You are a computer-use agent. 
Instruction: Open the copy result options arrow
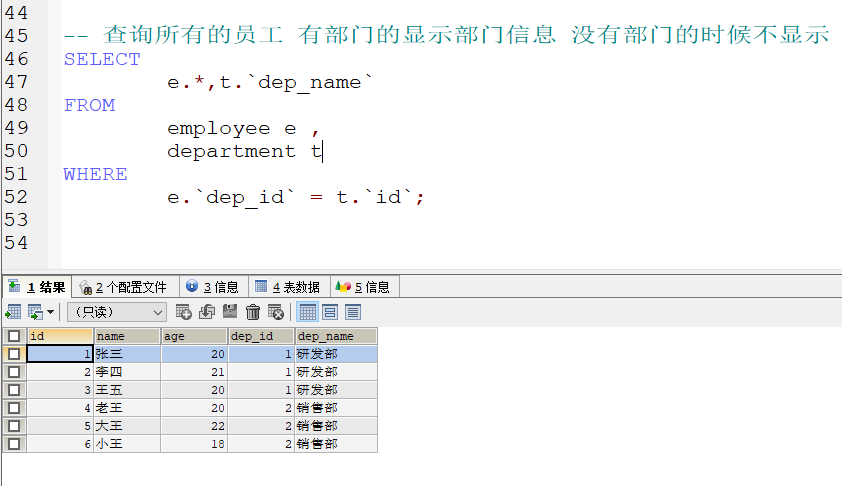(50, 312)
